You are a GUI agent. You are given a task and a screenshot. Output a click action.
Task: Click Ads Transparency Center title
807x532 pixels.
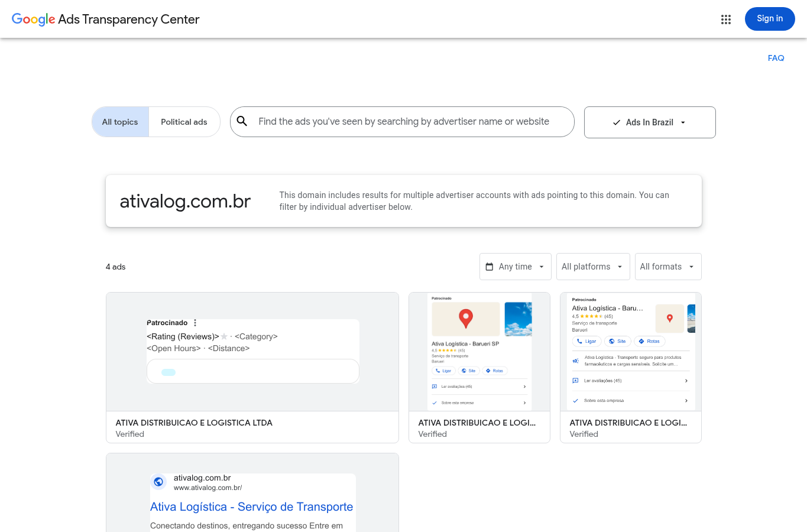point(129,20)
